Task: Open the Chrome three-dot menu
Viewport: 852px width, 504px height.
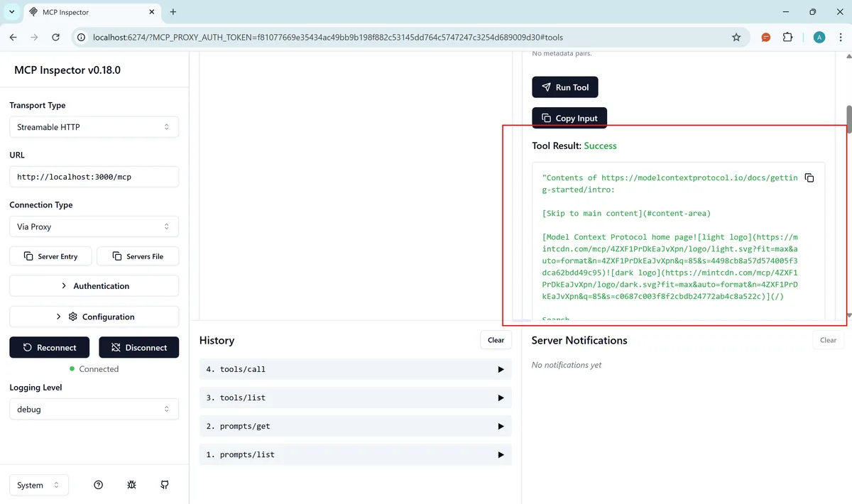Action: [x=840, y=37]
